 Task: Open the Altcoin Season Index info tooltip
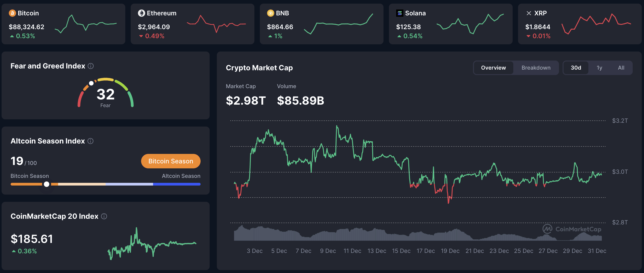click(x=90, y=141)
